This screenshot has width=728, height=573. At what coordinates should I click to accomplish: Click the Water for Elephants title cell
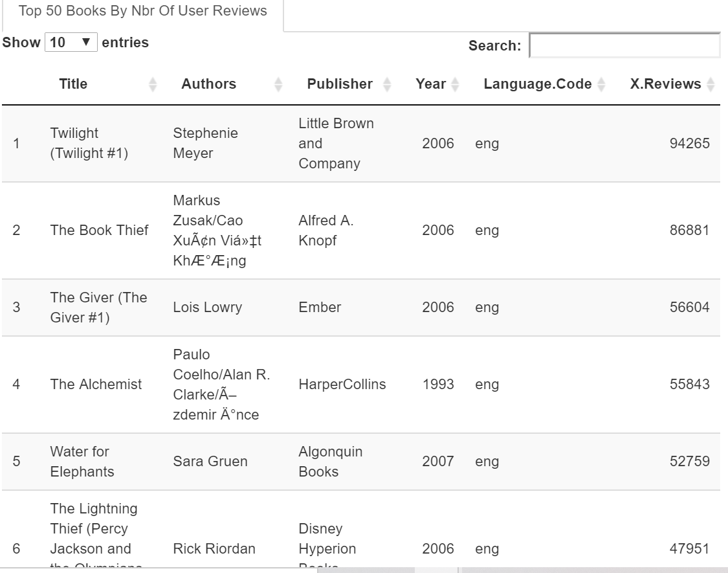(82, 462)
